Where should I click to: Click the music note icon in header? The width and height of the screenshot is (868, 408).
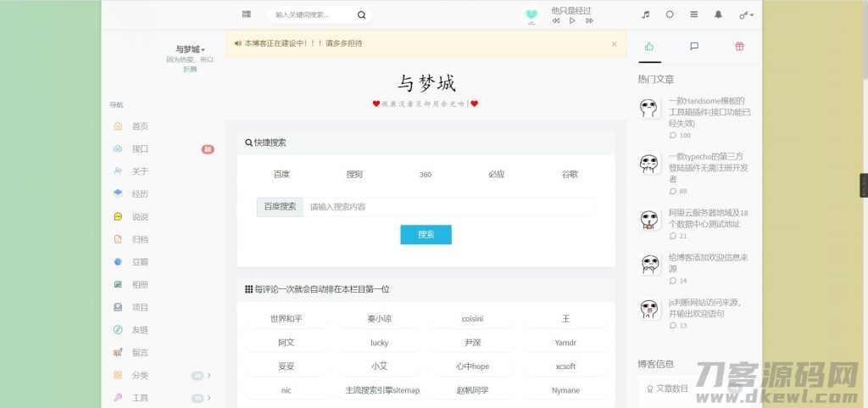[x=645, y=14]
